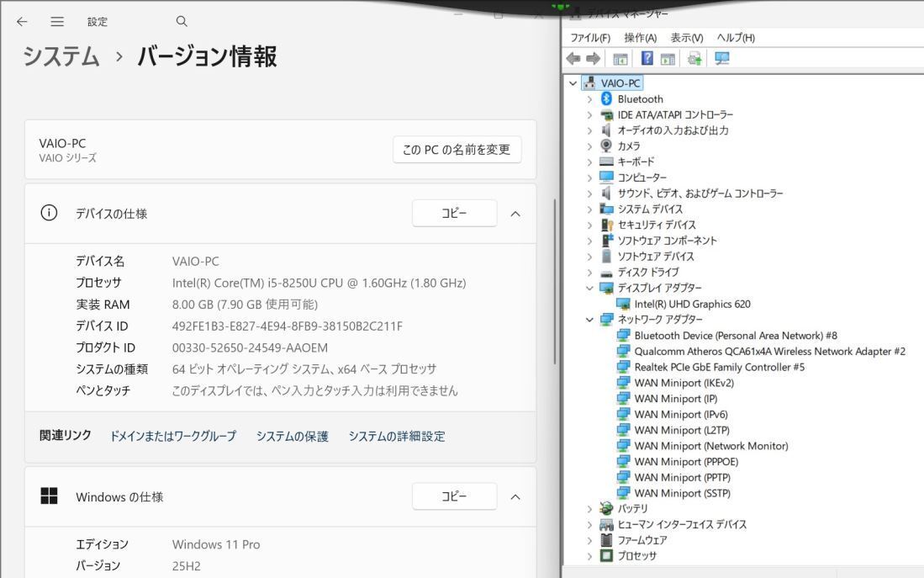Collapse the ネットワーク アダプター category
The height and width of the screenshot is (578, 924).
[x=589, y=319]
